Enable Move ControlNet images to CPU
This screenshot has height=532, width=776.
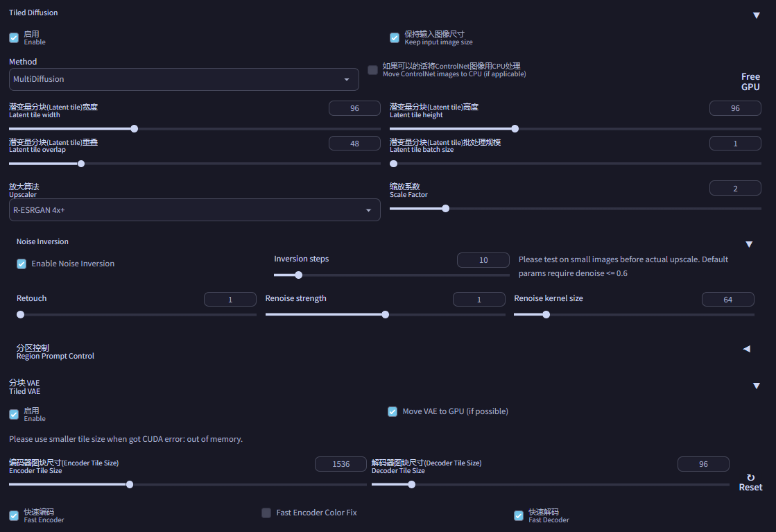[372, 69]
